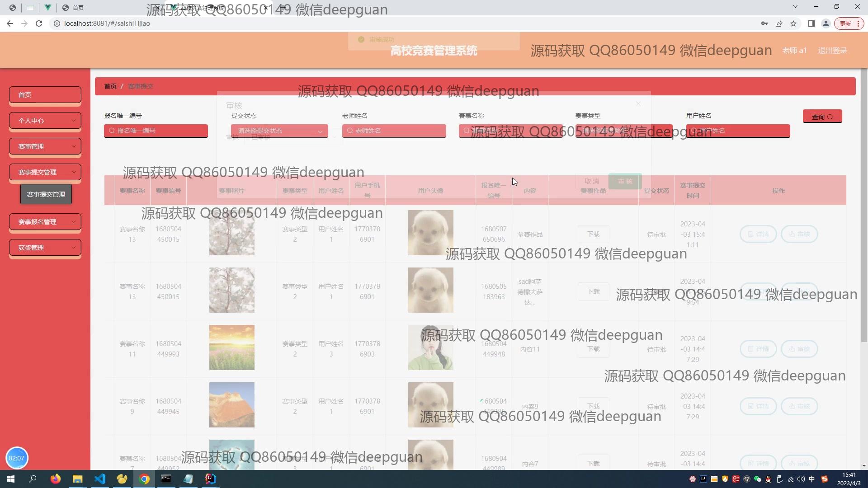Open QQ penguin icon in system tray

coord(769,479)
